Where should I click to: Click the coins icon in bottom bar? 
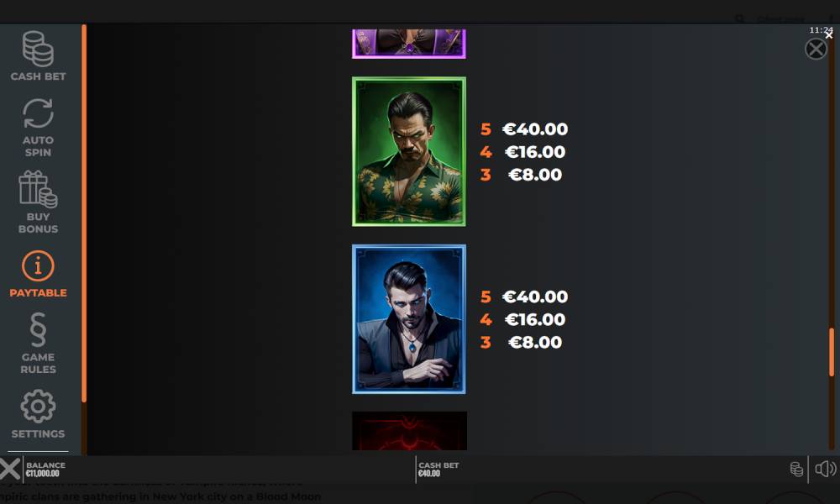coord(796,470)
